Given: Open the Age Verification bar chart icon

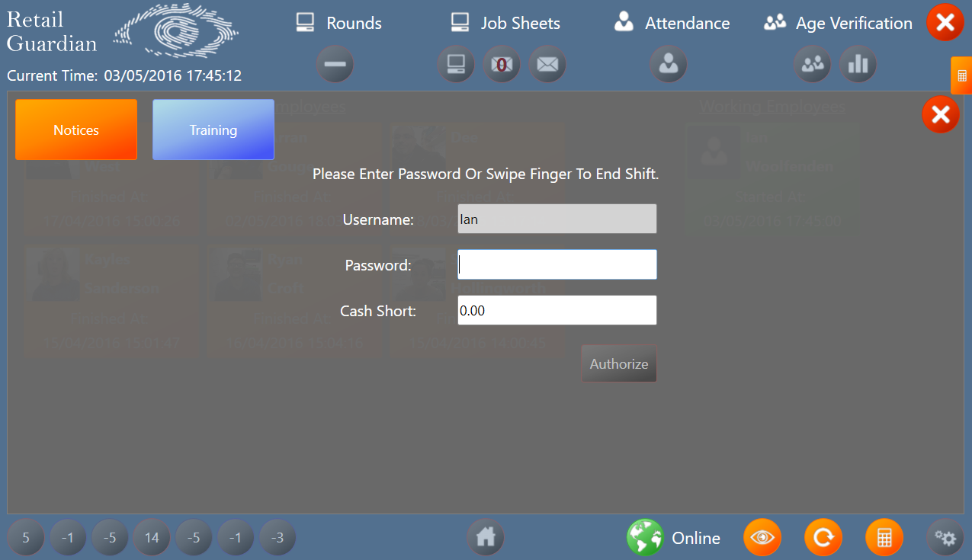Looking at the screenshot, I should coord(858,65).
